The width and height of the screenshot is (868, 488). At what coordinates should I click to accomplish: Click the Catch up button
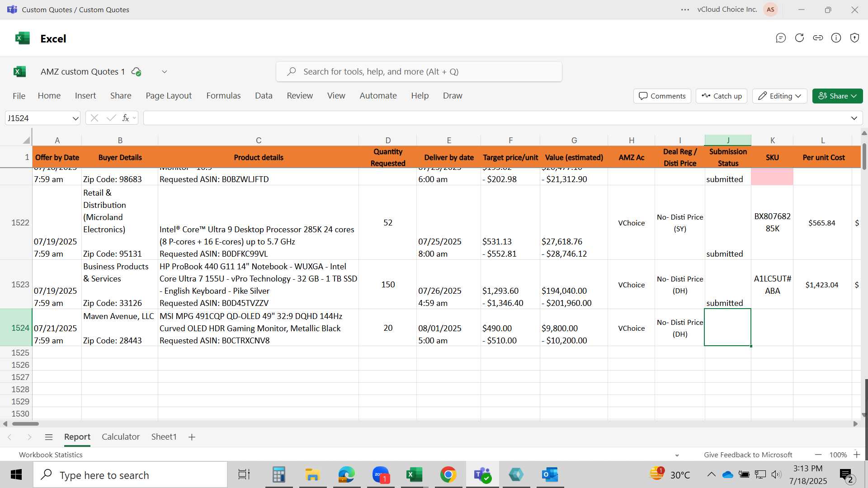(x=722, y=96)
